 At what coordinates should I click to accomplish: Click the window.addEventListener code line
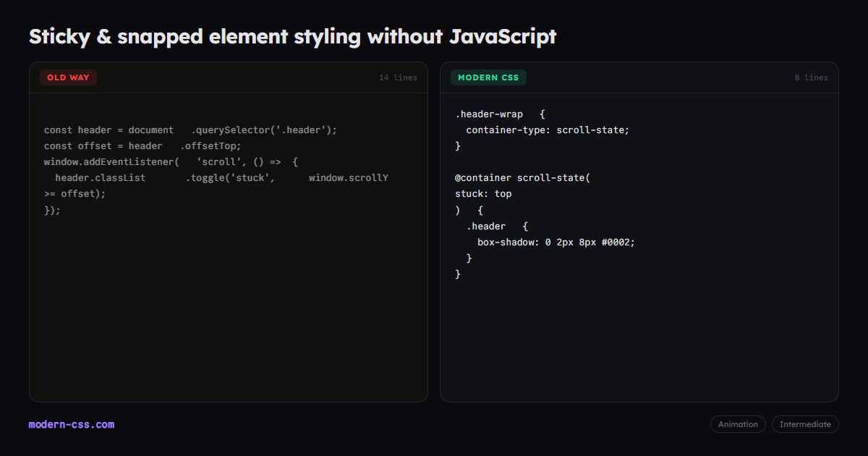(171, 162)
